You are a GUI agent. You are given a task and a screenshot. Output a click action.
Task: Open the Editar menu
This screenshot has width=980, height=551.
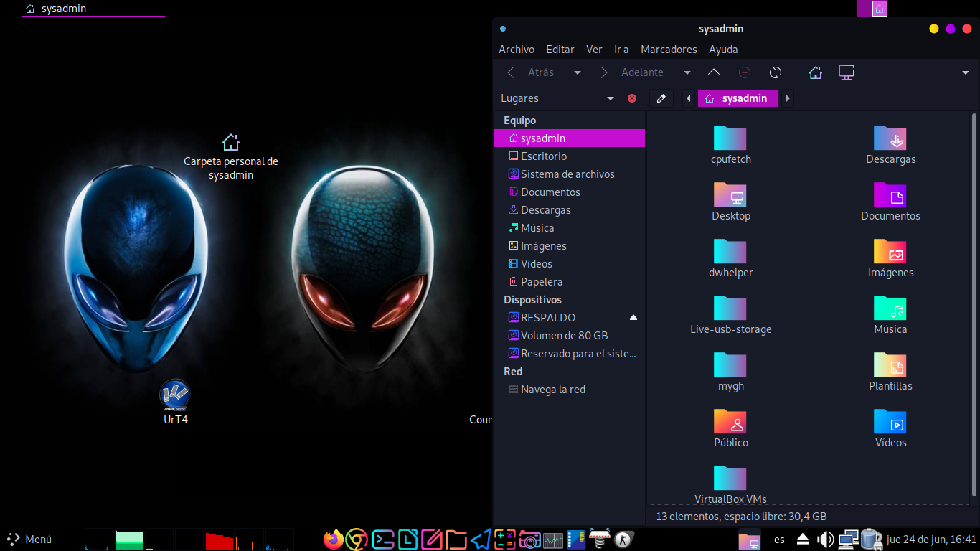point(560,50)
